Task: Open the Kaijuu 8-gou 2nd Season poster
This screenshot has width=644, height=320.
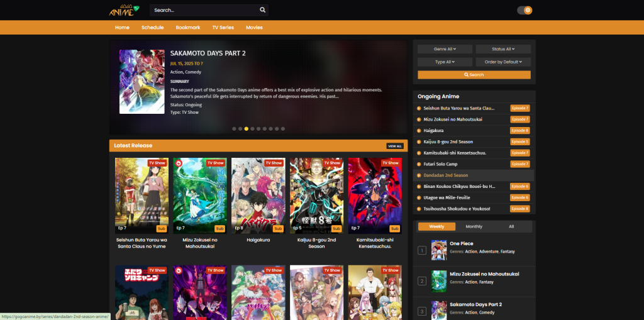Action: [x=317, y=196]
